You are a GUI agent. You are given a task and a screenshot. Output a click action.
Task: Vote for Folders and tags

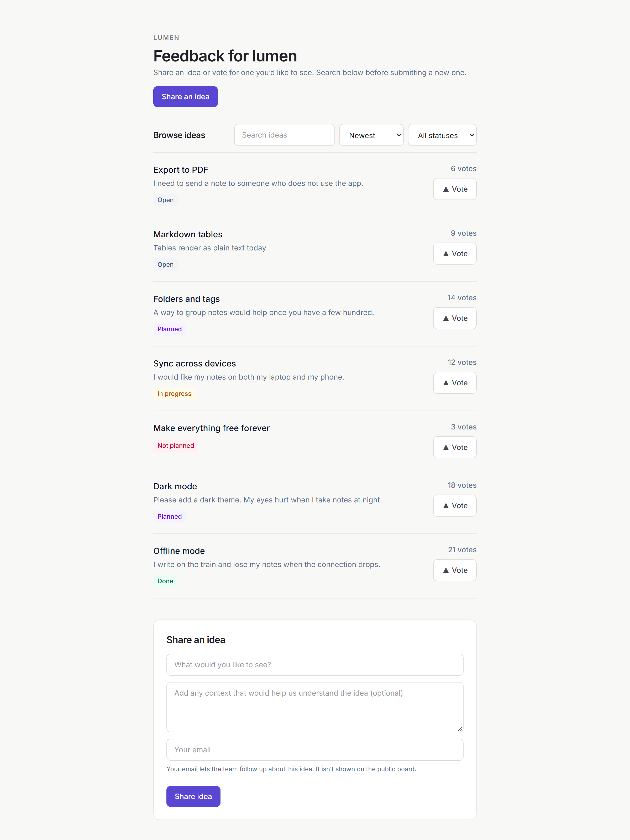pos(455,318)
